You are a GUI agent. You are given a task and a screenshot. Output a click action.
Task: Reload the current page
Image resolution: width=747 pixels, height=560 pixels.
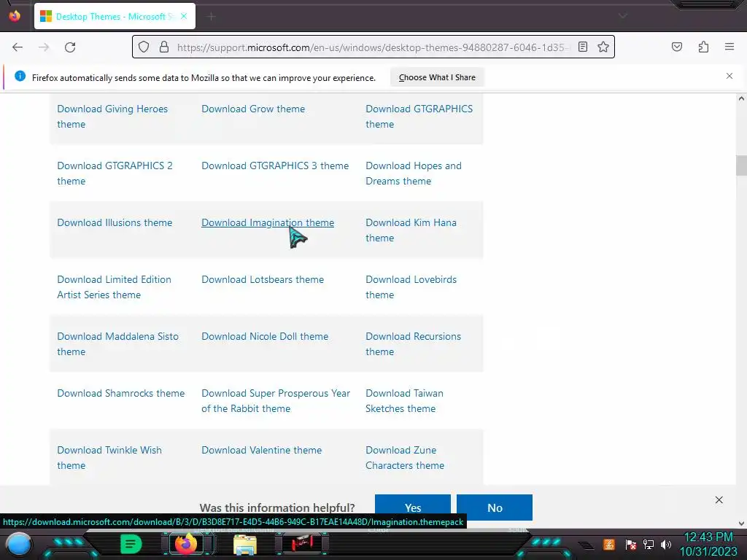click(x=70, y=47)
